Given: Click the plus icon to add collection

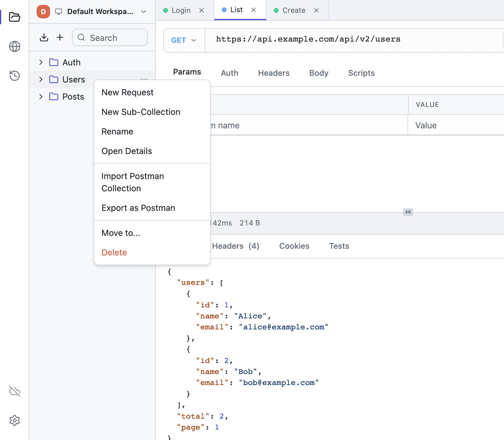Looking at the screenshot, I should click(60, 37).
